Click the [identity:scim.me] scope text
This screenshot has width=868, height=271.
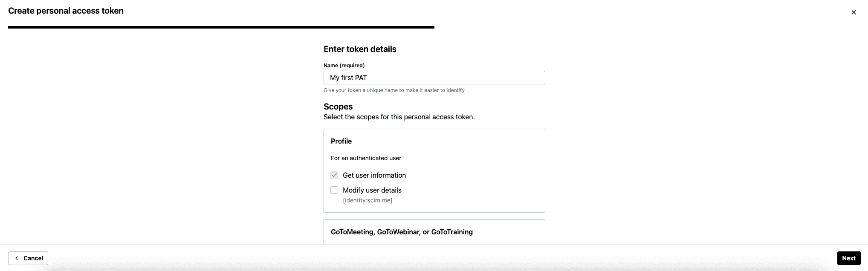click(x=367, y=200)
